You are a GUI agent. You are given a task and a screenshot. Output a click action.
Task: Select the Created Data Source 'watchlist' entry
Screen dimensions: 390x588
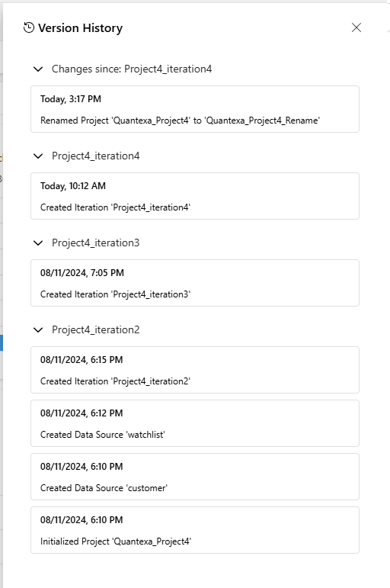(x=195, y=423)
